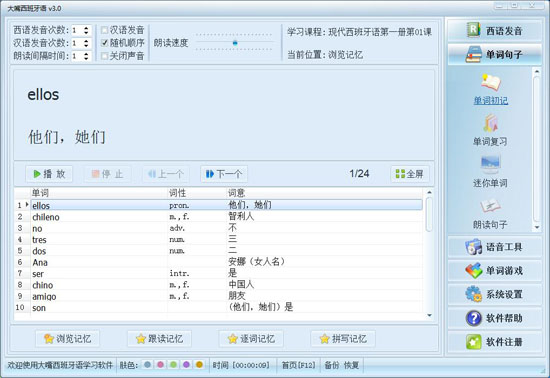Click the 汉语发音次数 spinner arrows
The height and width of the screenshot is (378, 550).
point(86,43)
